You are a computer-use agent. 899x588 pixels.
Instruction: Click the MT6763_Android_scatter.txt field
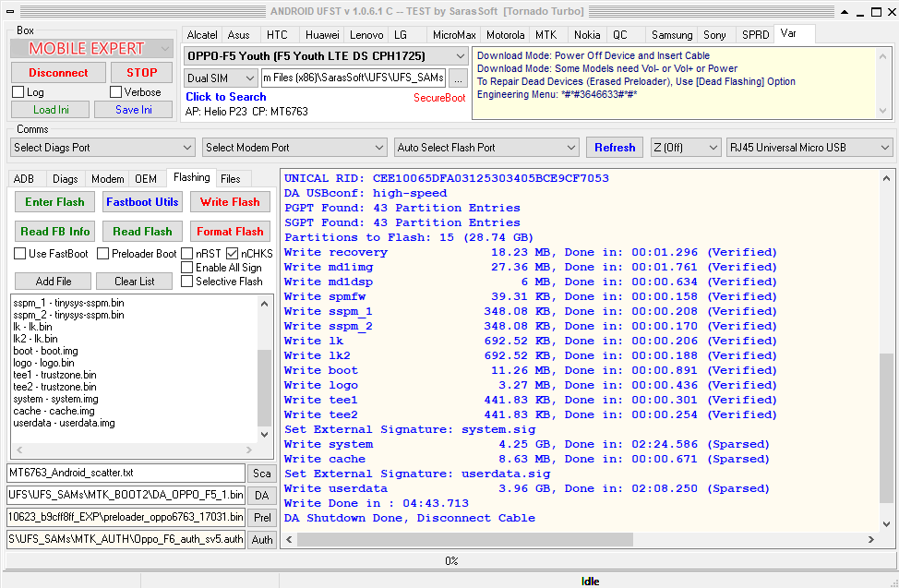126,474
